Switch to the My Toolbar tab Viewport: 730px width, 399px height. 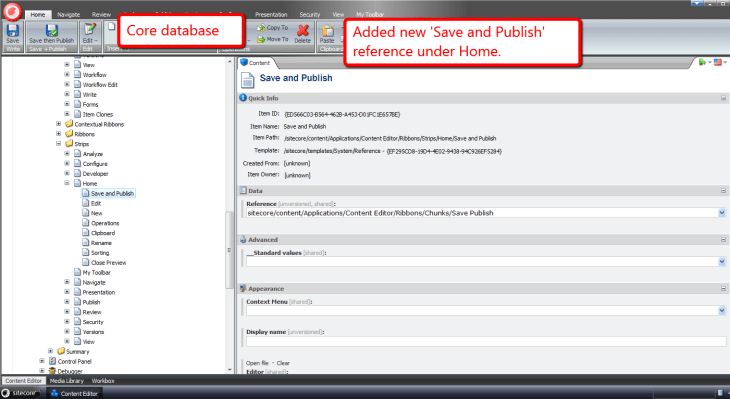(x=371, y=14)
